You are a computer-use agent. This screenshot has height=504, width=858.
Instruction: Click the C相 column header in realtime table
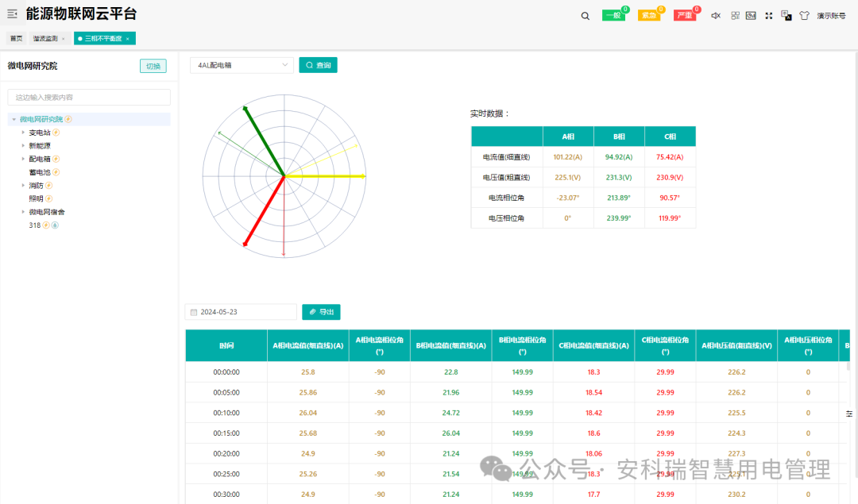point(670,137)
